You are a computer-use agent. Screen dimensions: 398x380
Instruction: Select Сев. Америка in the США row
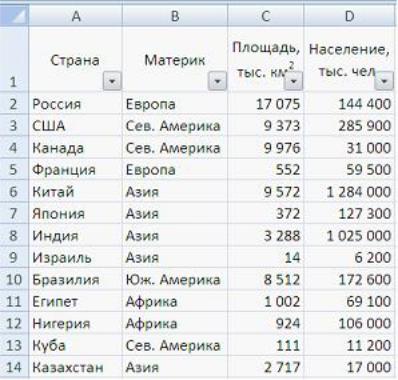175,126
